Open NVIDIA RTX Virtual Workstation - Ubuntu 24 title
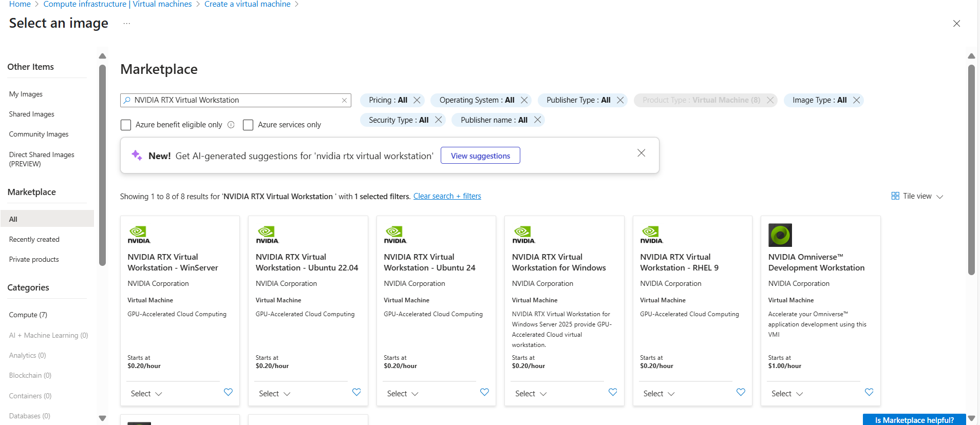980x425 pixels. pyautogui.click(x=429, y=262)
